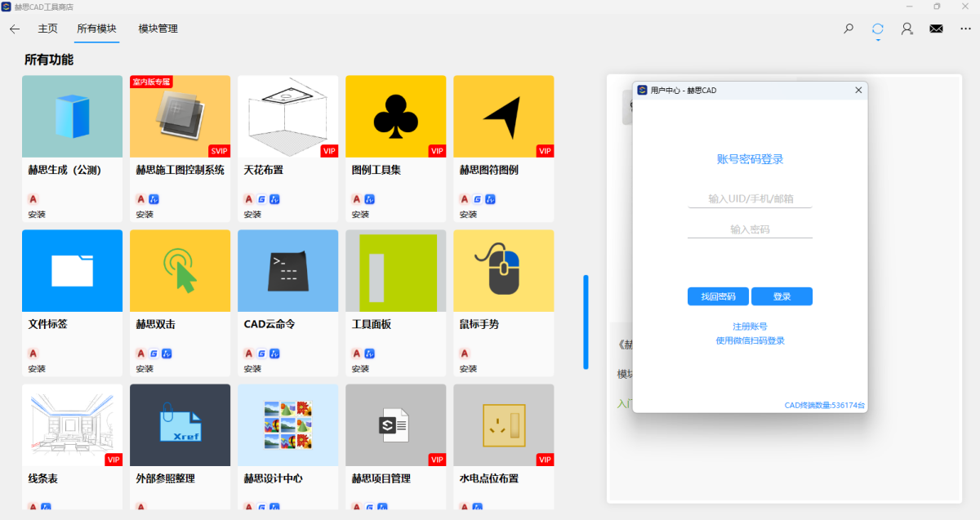Click the 找回密码 button
This screenshot has height=520, width=980.
point(718,296)
